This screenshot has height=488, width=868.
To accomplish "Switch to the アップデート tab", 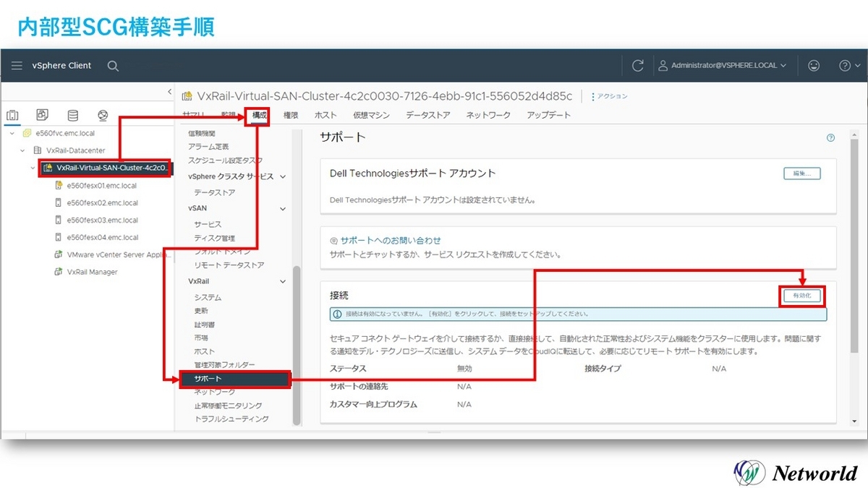I will click(x=548, y=116).
